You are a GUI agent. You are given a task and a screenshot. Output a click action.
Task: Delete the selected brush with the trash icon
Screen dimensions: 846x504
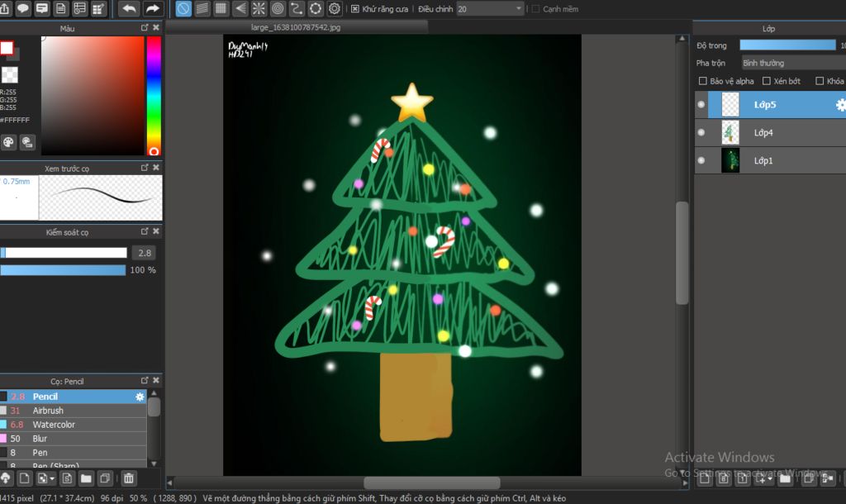click(128, 478)
